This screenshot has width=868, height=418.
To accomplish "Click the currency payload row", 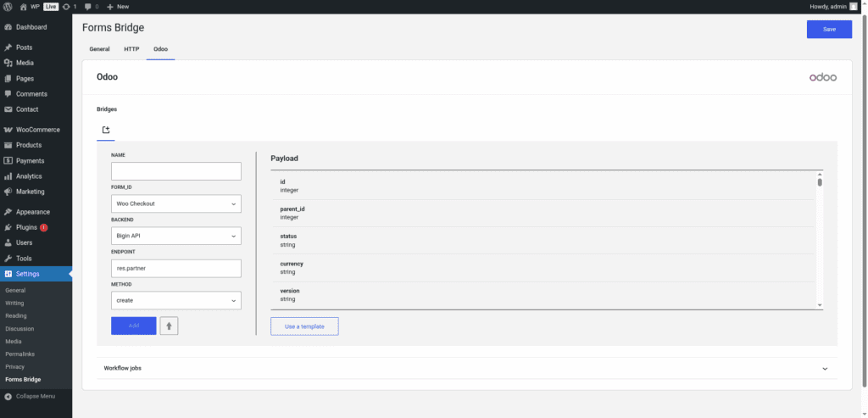I will coord(542,268).
